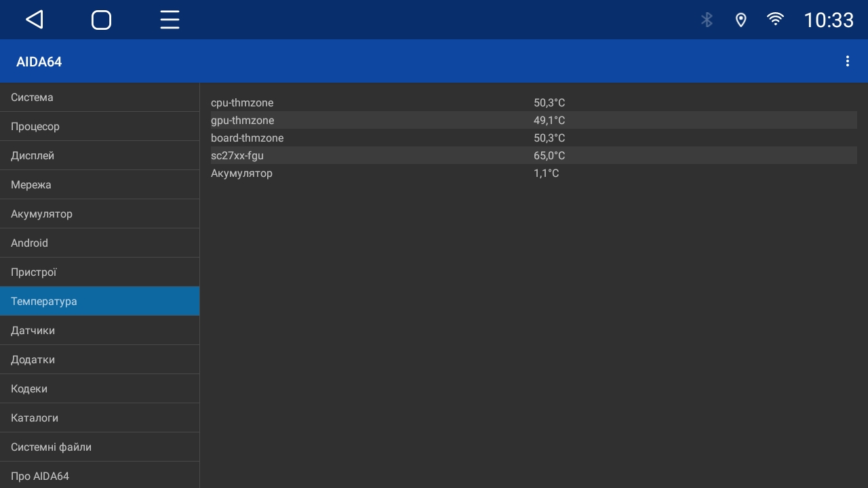Select the gpu-thmzone row label
Viewport: 868px width, 488px height.
[243, 120]
